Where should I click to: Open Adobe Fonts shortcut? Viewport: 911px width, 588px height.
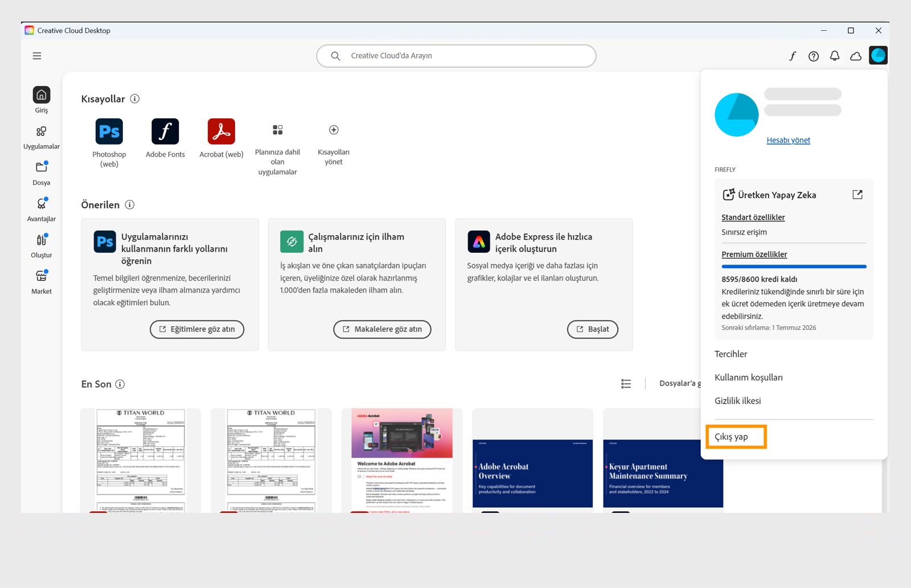[165, 131]
